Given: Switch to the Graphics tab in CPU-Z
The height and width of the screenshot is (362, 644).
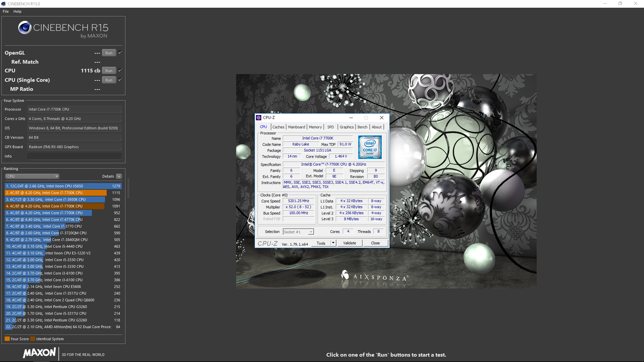Looking at the screenshot, I should pyautogui.click(x=346, y=127).
